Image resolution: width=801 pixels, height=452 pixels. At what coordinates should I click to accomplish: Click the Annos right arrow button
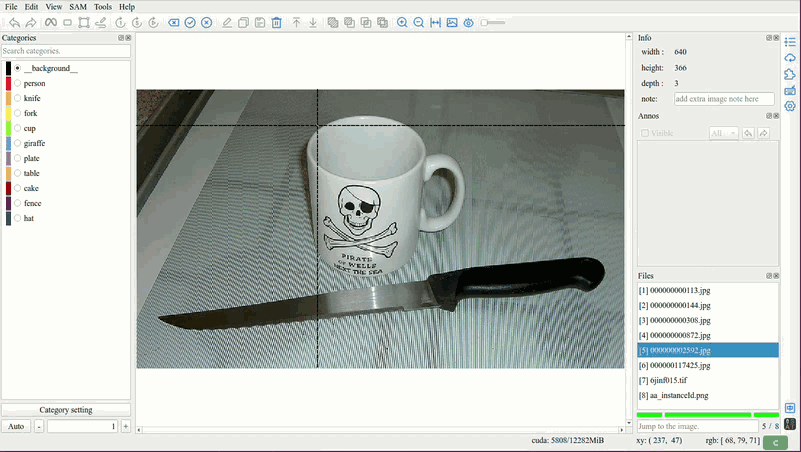pyautogui.click(x=763, y=133)
